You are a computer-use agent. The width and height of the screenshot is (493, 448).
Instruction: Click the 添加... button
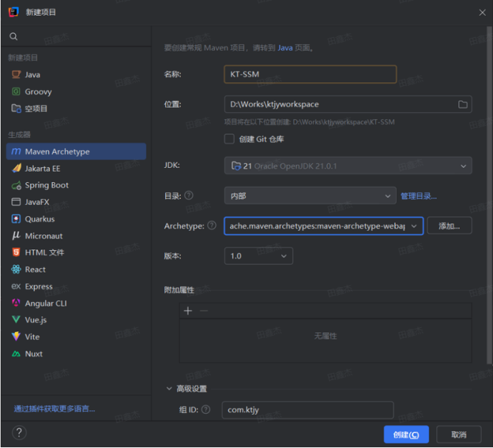click(449, 226)
